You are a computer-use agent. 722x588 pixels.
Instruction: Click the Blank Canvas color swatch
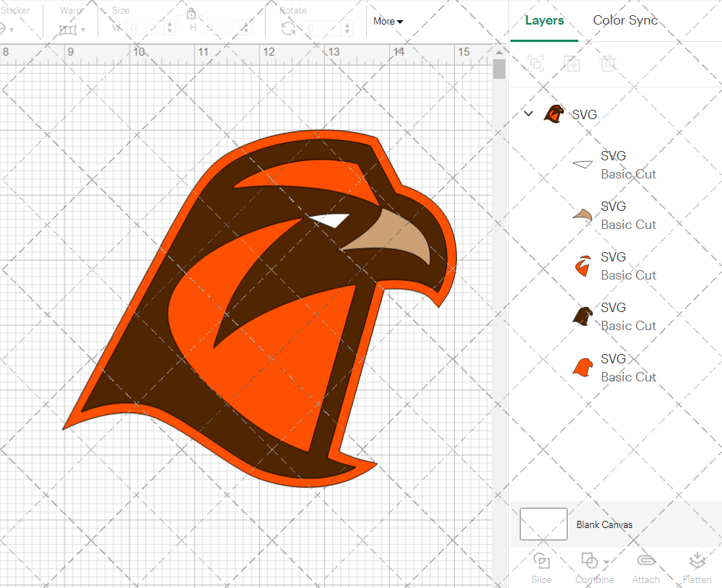click(x=542, y=524)
